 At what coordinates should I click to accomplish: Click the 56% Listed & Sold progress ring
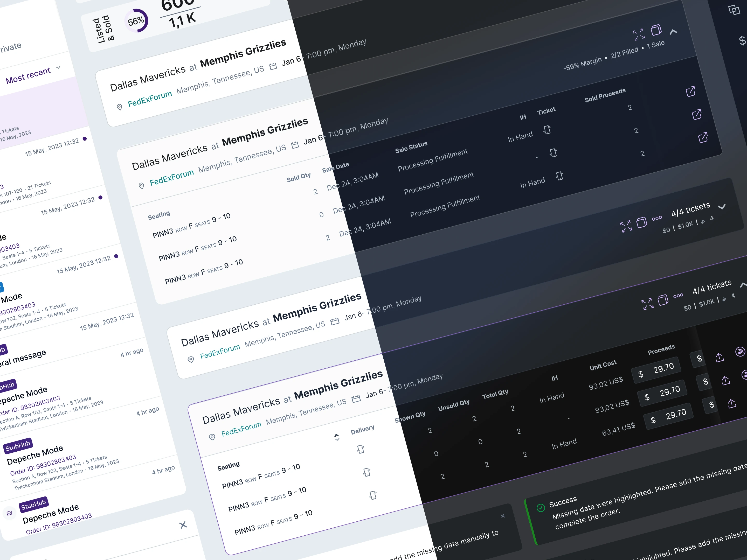[x=136, y=21]
